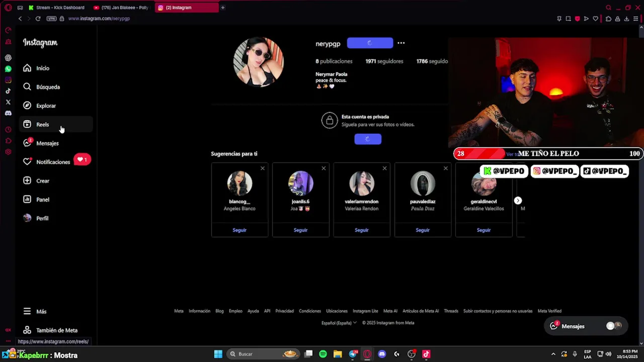Open Panel in Instagram sidebar

tap(56, 200)
